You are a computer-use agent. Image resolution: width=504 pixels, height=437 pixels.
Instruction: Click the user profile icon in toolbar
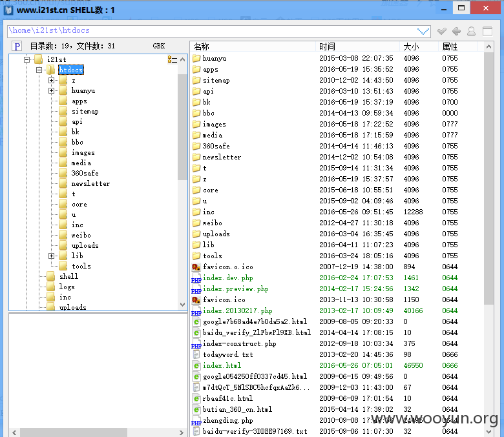coord(471,31)
